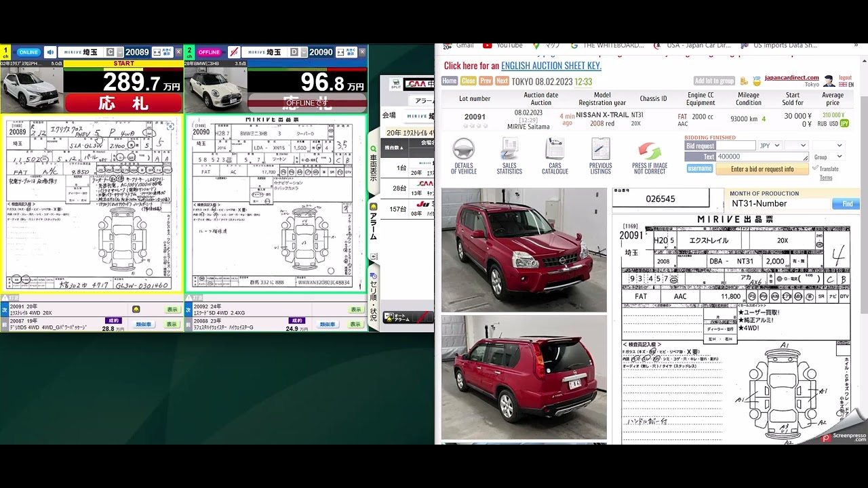Toggle muted speaker icon on channel 2

[x=234, y=52]
